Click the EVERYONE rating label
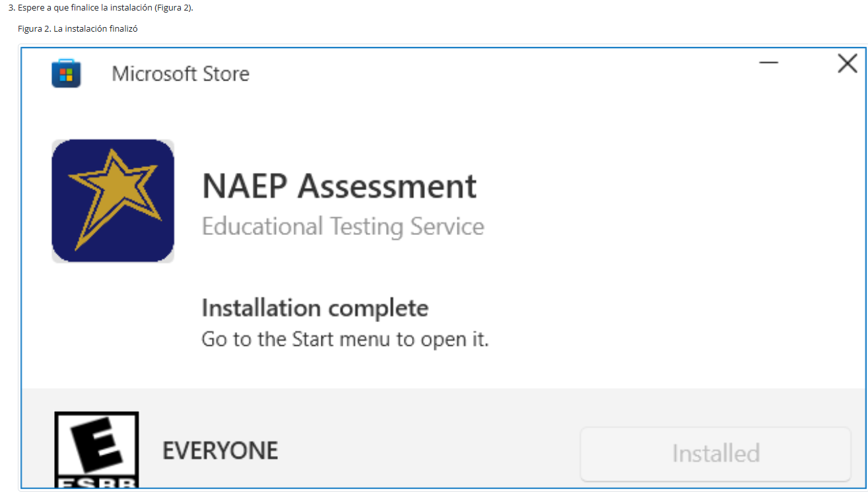The height and width of the screenshot is (493, 868). pos(220,451)
